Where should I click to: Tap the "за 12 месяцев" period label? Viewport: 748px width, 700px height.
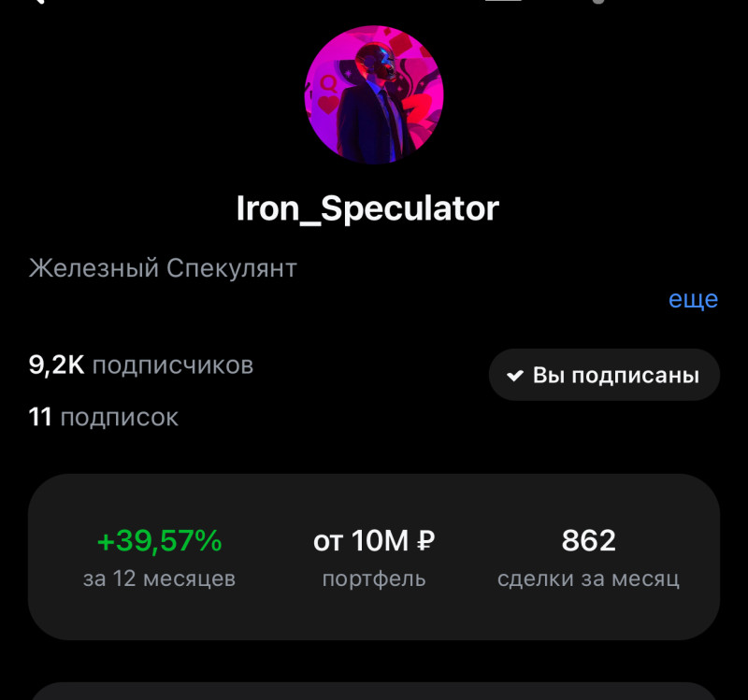[159, 579]
